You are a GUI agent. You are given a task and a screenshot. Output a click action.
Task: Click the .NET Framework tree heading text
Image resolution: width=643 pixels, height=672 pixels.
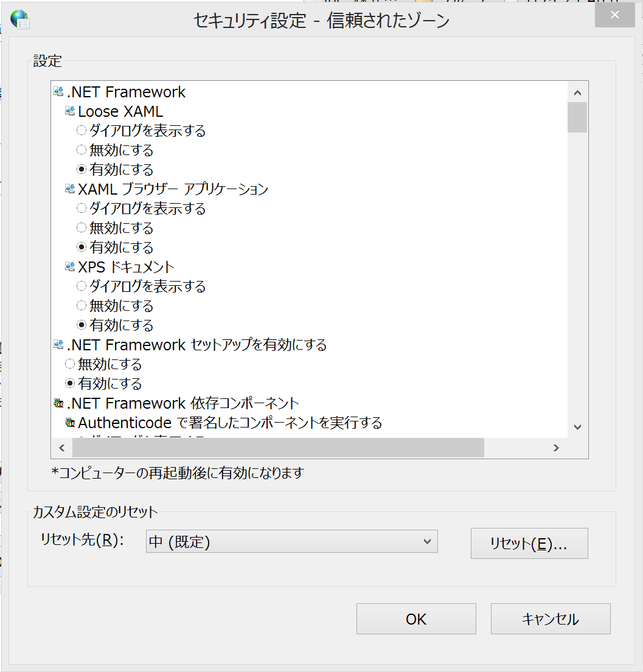pos(126,92)
